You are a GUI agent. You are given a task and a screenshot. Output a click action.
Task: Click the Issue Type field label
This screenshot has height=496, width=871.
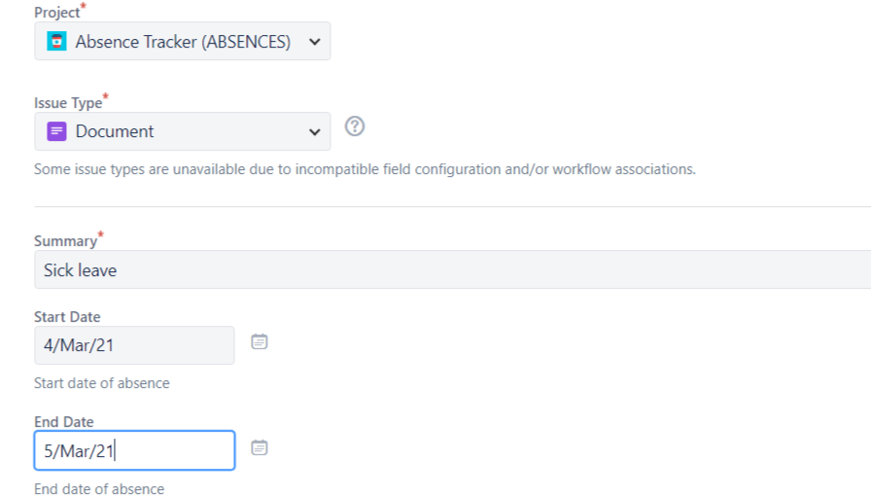(68, 102)
